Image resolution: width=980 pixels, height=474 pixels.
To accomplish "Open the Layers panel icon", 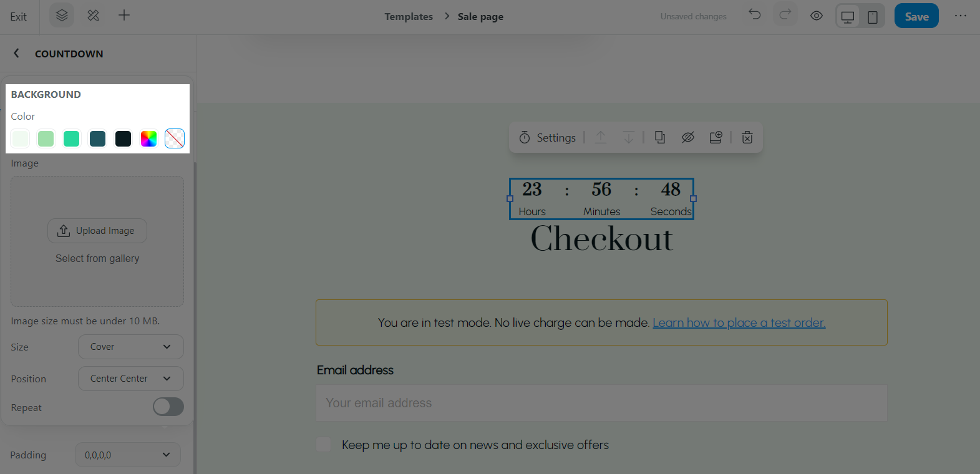I will (x=62, y=16).
